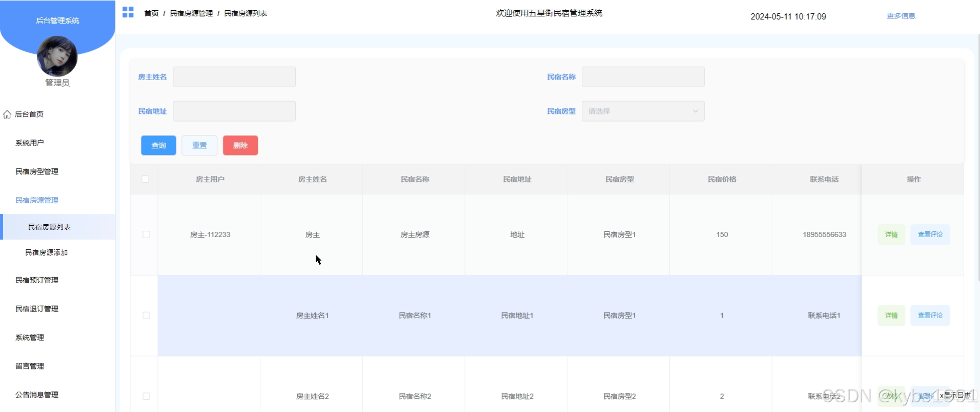Viewport: 980px width, 412px height.
Task: Select the 民宿房源列表 submenu item
Action: pyautogui.click(x=57, y=227)
